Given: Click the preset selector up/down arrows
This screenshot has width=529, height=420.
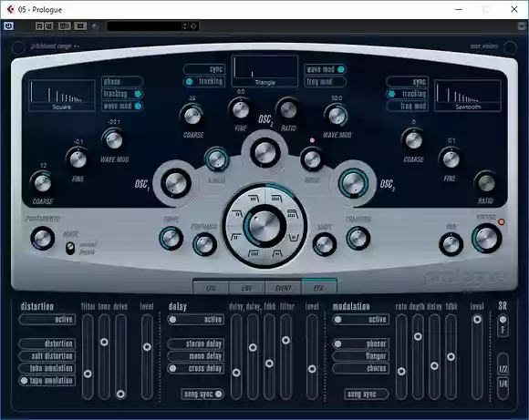Looking at the screenshot, I should point(184,26).
